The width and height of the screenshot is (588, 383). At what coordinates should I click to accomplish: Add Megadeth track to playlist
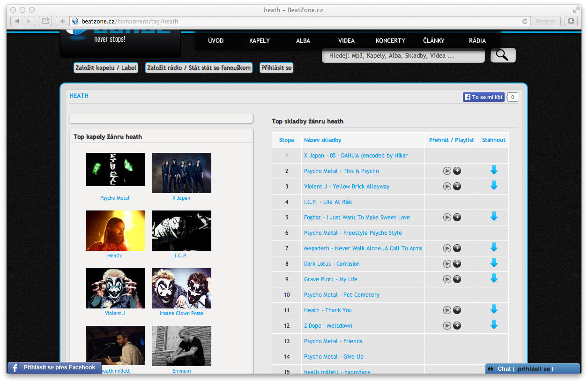pyautogui.click(x=457, y=248)
